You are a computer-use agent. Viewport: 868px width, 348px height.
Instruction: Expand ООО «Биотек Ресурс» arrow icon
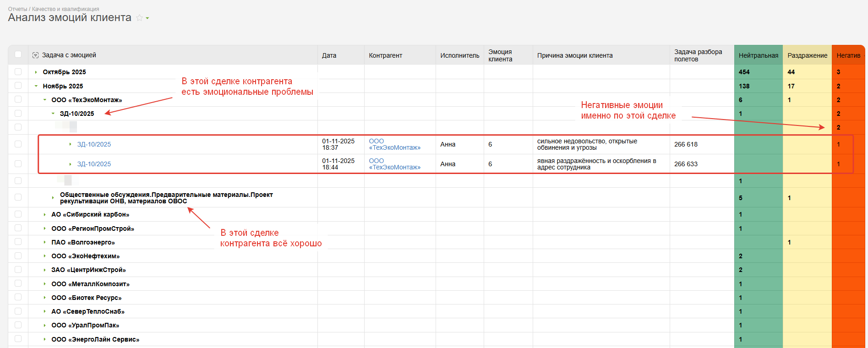click(44, 298)
